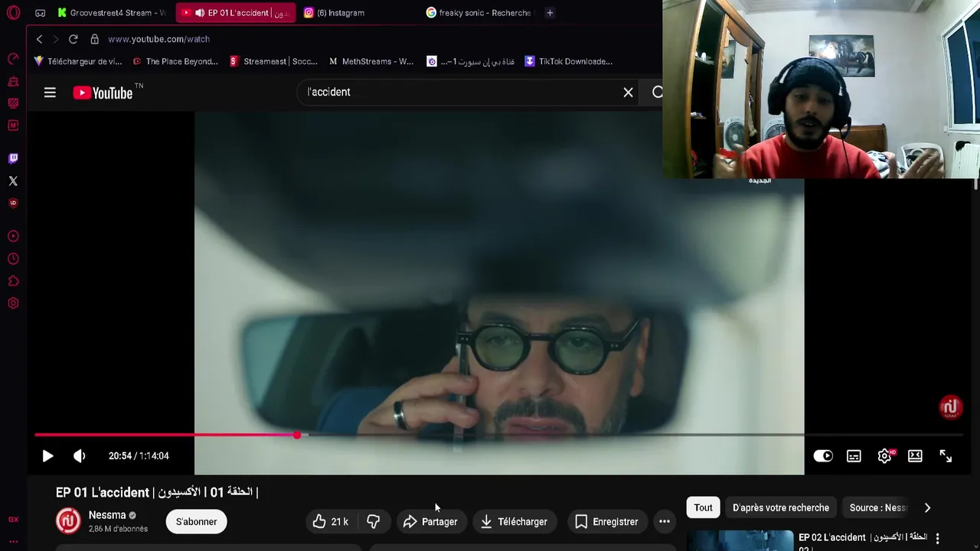This screenshot has width=980, height=551.
Task: Open the workspaces gamepad icon
Action: tap(41, 13)
